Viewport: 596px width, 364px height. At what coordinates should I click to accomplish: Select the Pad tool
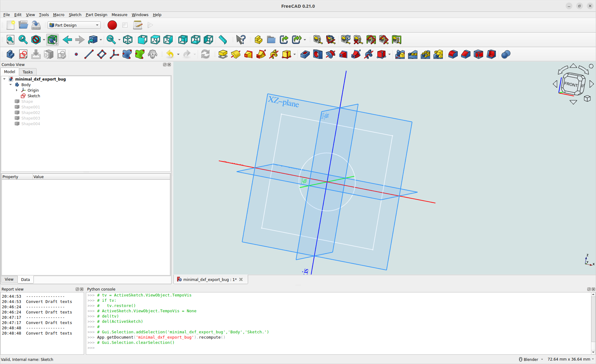tap(223, 54)
